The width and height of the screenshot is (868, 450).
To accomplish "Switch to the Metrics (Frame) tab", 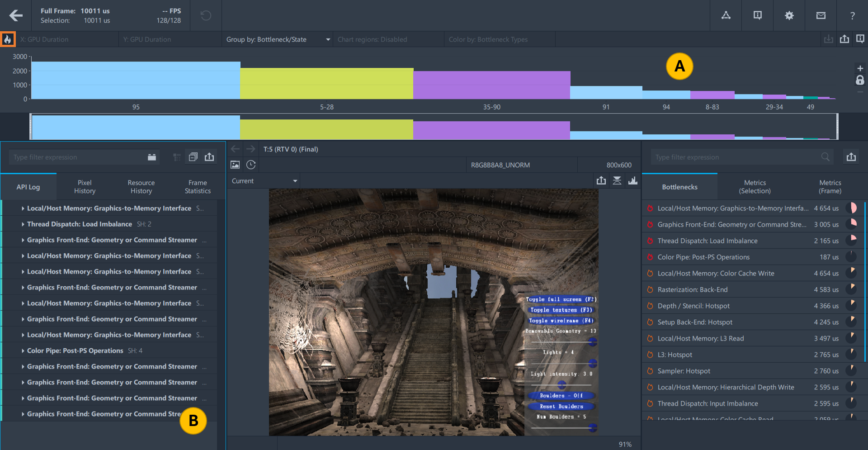I will (830, 187).
